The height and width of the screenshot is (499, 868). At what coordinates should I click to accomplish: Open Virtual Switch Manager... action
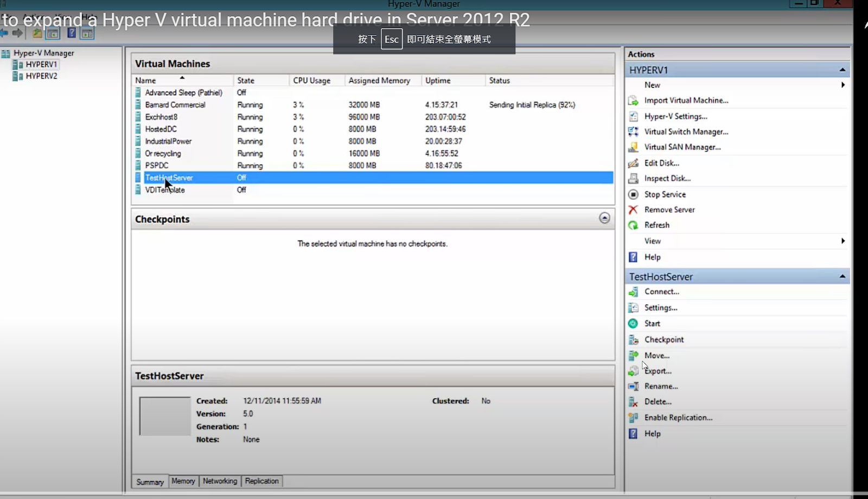click(686, 131)
